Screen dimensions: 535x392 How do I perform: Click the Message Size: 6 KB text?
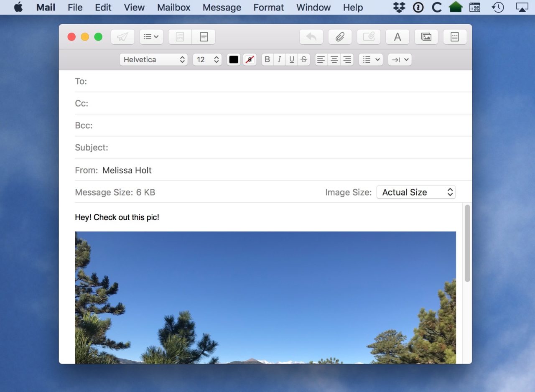click(x=115, y=192)
